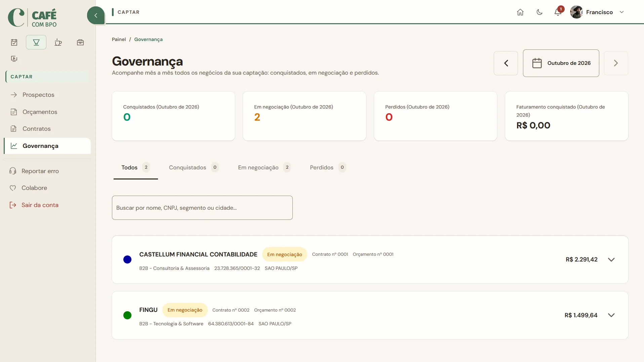Image resolution: width=644 pixels, height=362 pixels.
Task: Click Em negociação badge on FINGU row
Action: point(185,310)
